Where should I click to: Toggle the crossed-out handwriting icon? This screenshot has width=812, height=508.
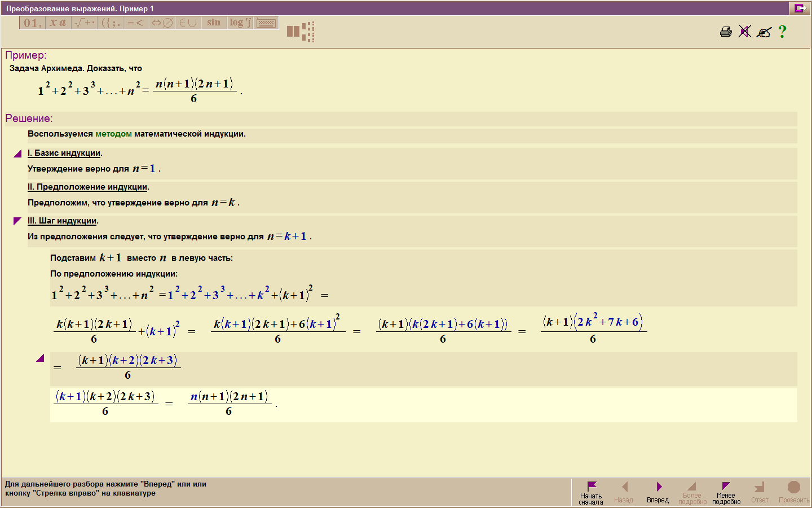(x=764, y=32)
